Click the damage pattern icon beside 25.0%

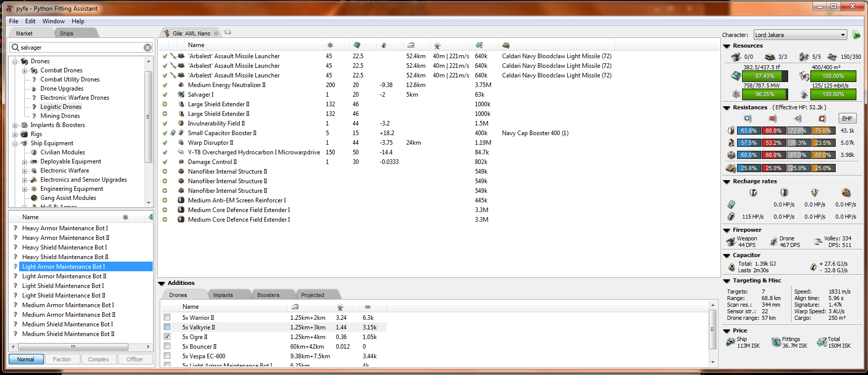tap(730, 168)
